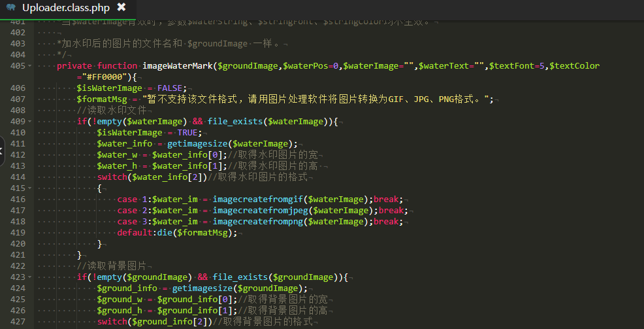Click 'imagecreatefrompng' on line 418
This screenshot has width=644, height=329.
tap(258, 221)
